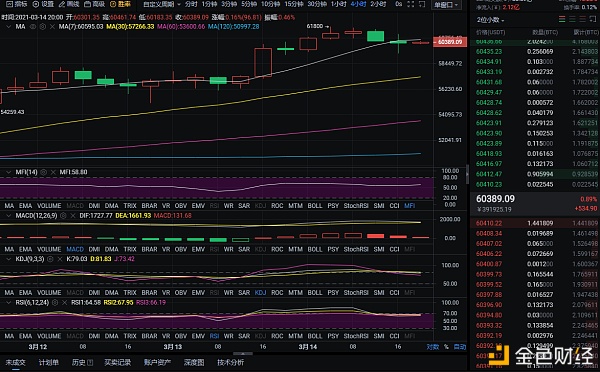The image size is (600, 372).
Task: Select the 4小时 interval
Action: 358,4
